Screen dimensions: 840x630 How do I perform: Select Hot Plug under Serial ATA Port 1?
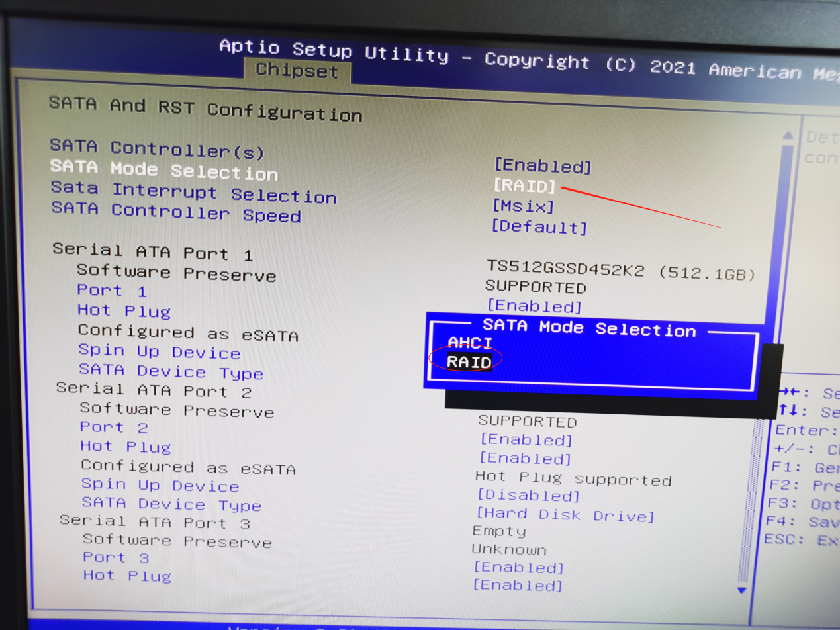pos(124,310)
